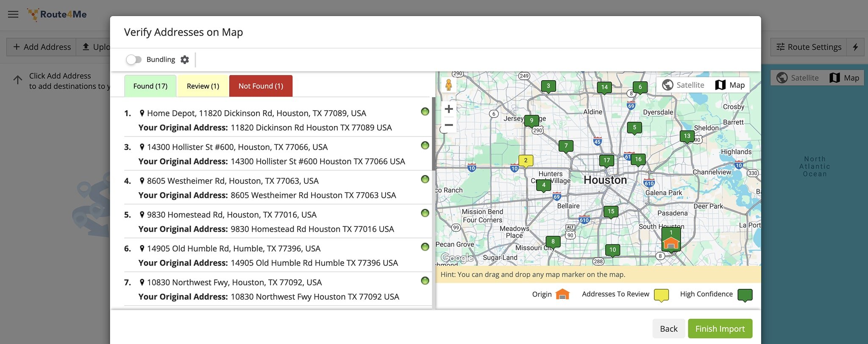Click green status dot for Northwest Fwy row
Image resolution: width=868 pixels, height=344 pixels.
425,281
